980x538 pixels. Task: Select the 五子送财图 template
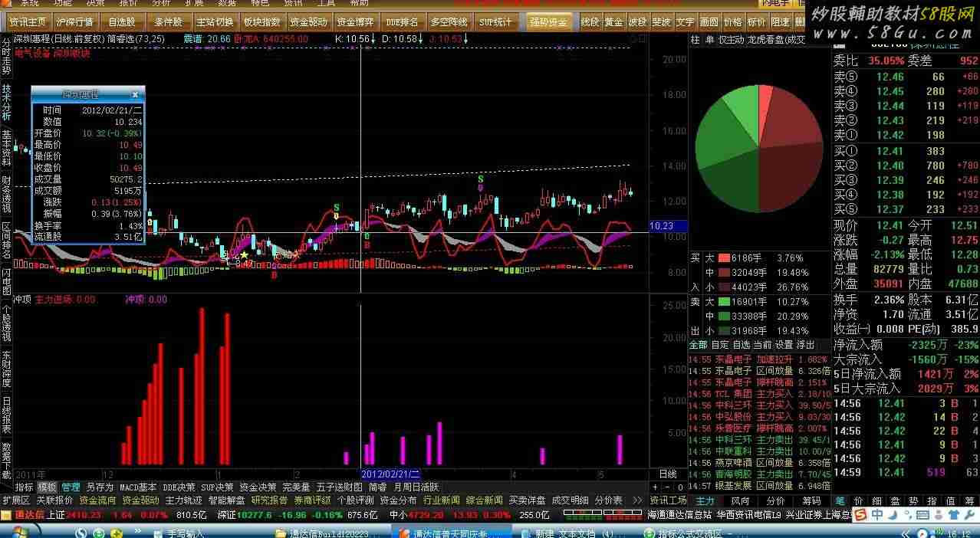click(340, 487)
